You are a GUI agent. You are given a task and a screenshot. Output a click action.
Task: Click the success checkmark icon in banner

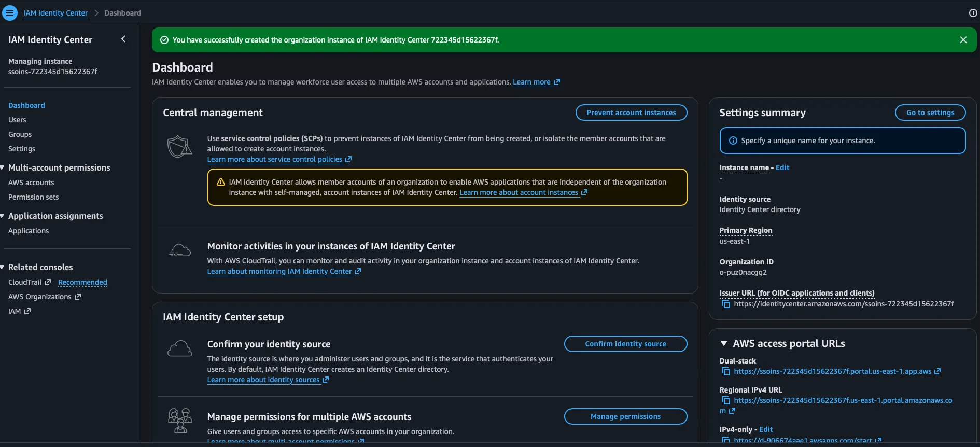[164, 40]
